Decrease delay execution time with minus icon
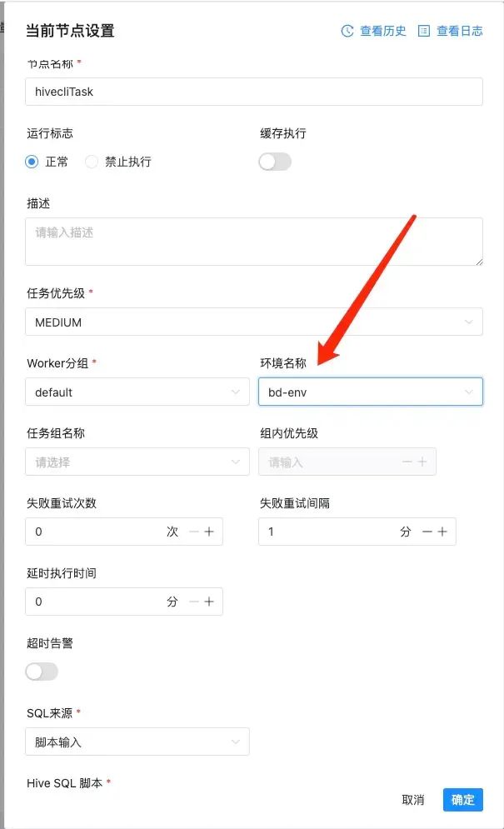Image resolution: width=504 pixels, height=829 pixels. pos(194,602)
